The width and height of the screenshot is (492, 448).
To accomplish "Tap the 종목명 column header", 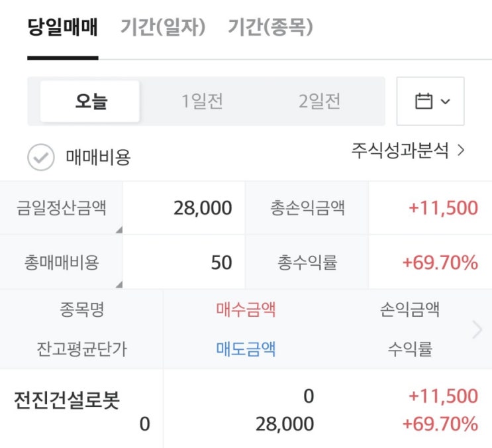I will point(81,309).
